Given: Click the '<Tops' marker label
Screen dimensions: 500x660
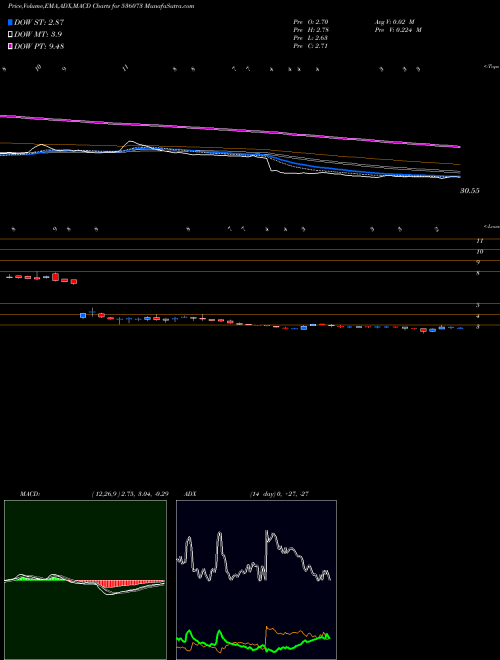Looking at the screenshot, I should point(492,67).
